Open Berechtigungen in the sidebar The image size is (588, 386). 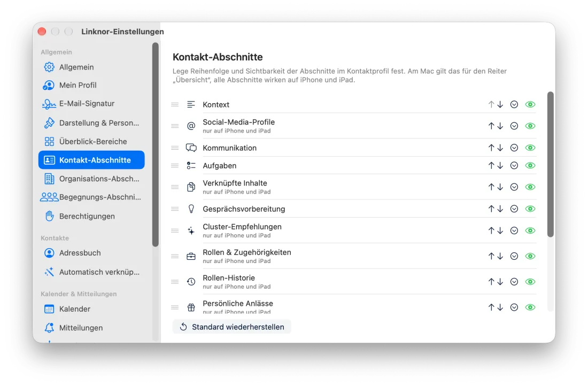(x=91, y=216)
